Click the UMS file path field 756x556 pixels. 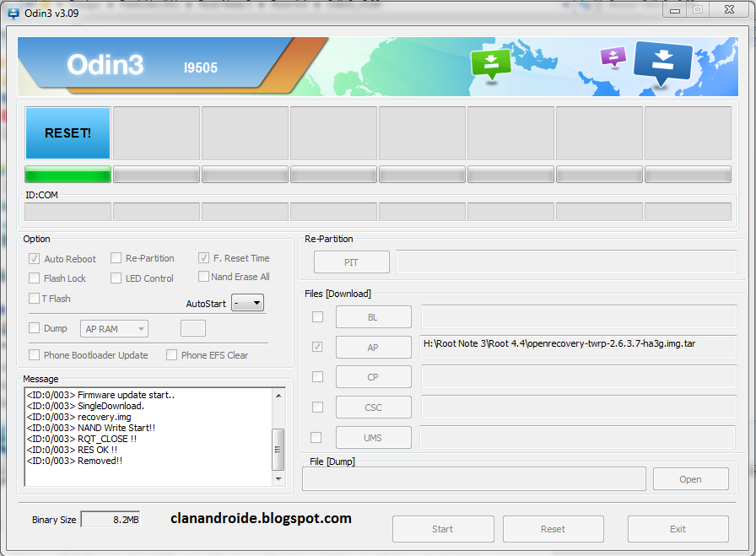(x=578, y=437)
